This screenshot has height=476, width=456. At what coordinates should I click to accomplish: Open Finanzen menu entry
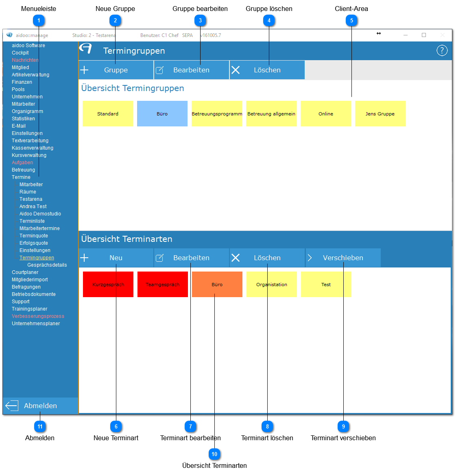click(22, 82)
